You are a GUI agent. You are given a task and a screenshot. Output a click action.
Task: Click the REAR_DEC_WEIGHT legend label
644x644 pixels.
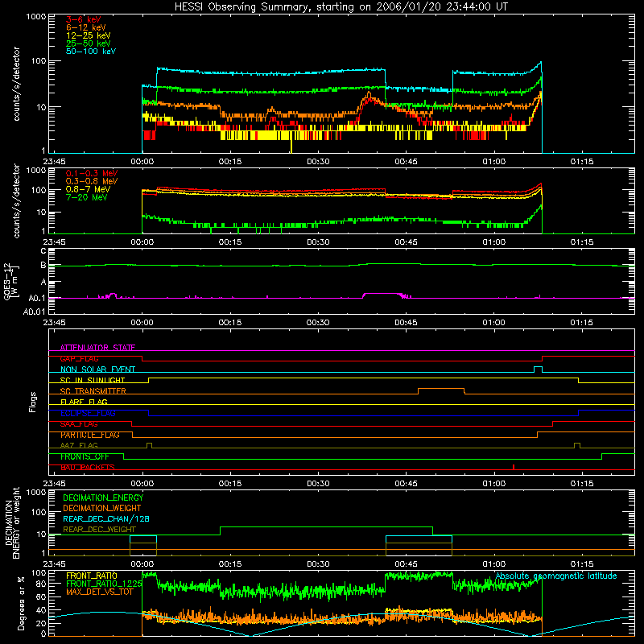point(99,530)
